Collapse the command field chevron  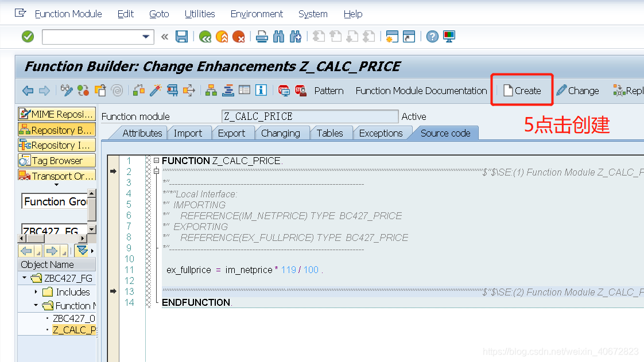tap(165, 37)
